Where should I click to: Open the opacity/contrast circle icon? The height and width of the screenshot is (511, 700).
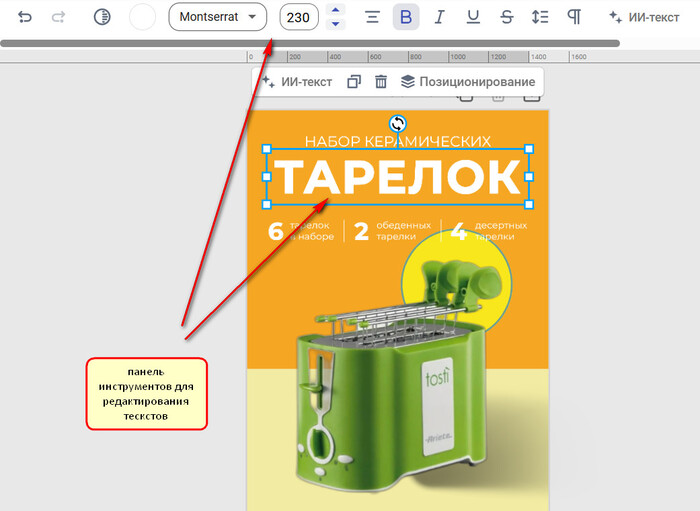pyautogui.click(x=102, y=17)
